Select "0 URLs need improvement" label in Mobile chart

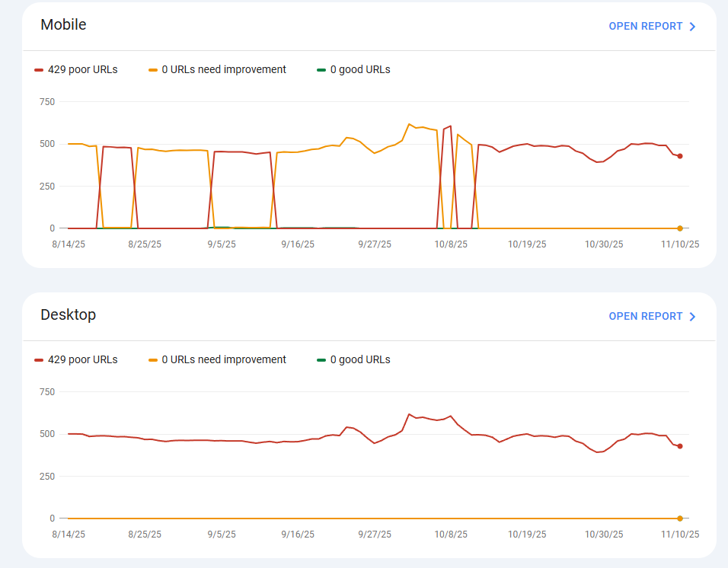point(224,70)
